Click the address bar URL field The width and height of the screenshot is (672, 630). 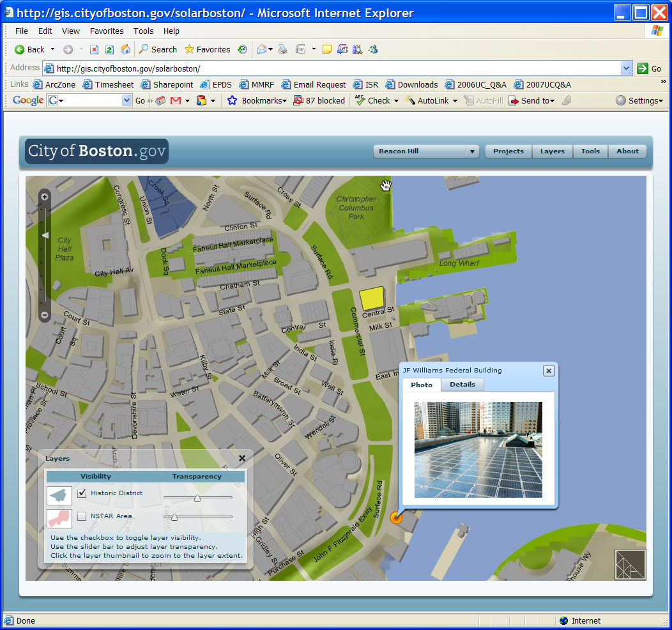[332, 68]
